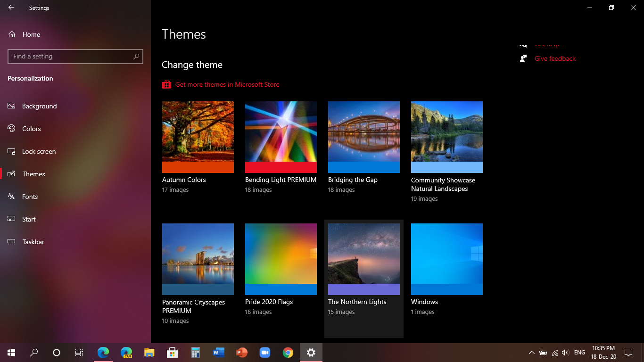The image size is (644, 362).
Task: Open File Explorer from the taskbar
Action: (x=149, y=353)
